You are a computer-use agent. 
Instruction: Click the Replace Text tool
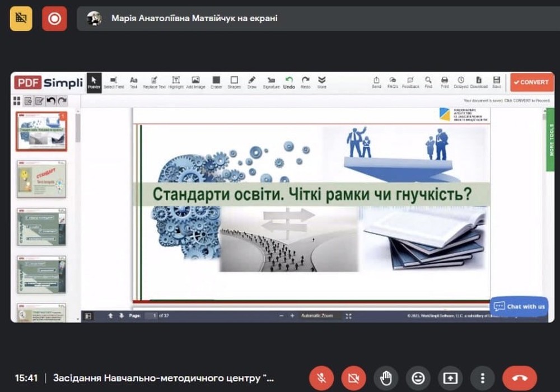154,82
